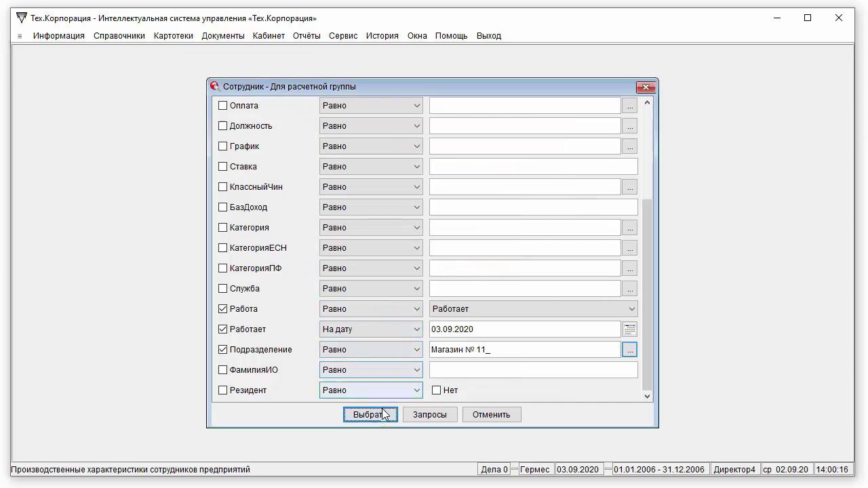The width and height of the screenshot is (868, 488).
Task: Click the dialog's red Сотрудник icon
Action: [215, 86]
